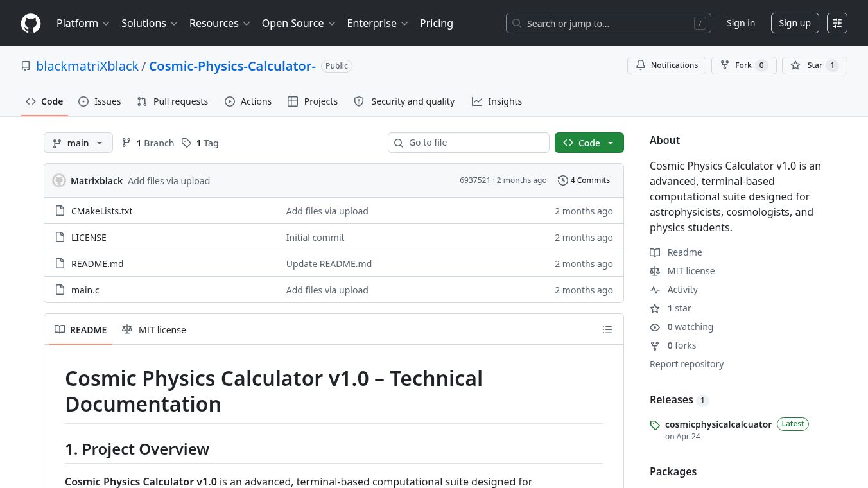Screen dimensions: 868x488
Task: Open Cosmic-Physics-Calculator- repository link
Action: click(x=232, y=66)
